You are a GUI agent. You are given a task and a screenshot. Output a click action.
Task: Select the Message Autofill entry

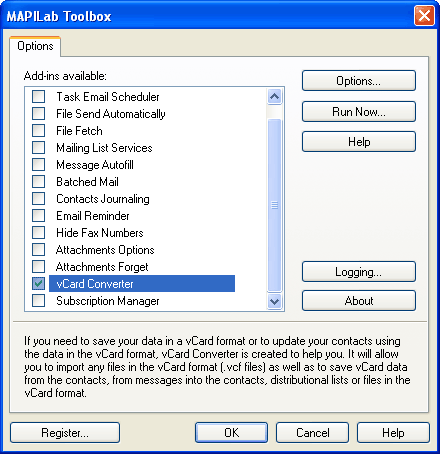coord(95,165)
